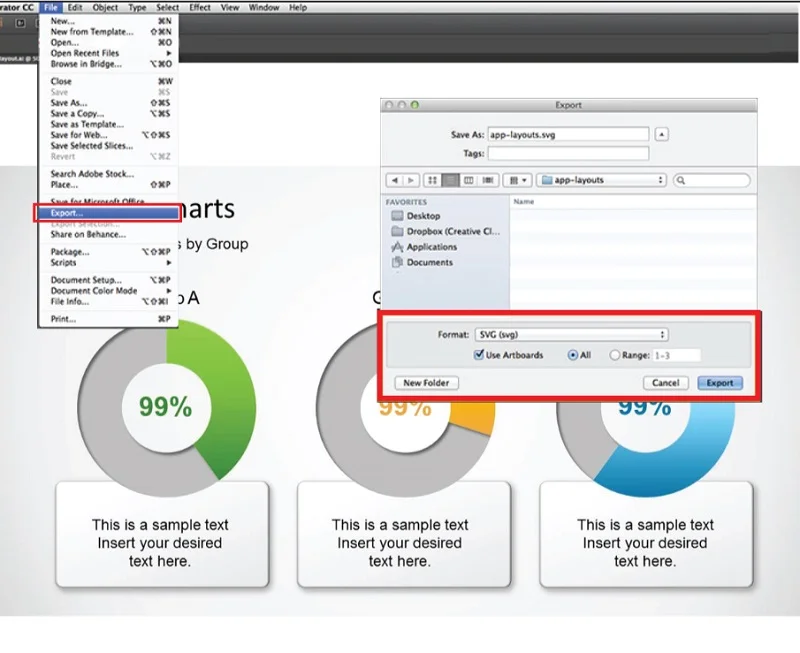Choose Save As... menu item
The width and height of the screenshot is (800, 653).
click(x=108, y=103)
